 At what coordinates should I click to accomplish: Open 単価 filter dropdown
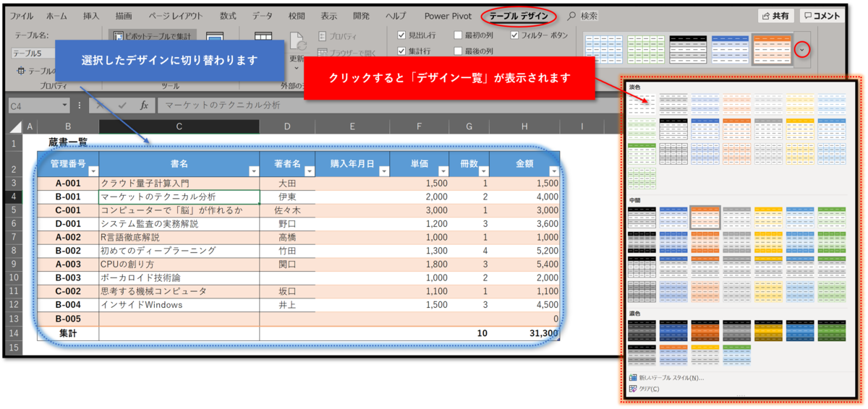(442, 171)
